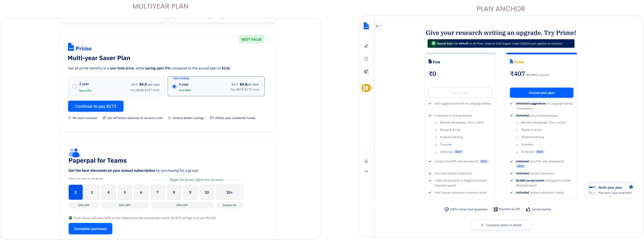This screenshot has height=240, width=644.
Task: Open the pencil write icon in sidebar
Action: coord(366,46)
